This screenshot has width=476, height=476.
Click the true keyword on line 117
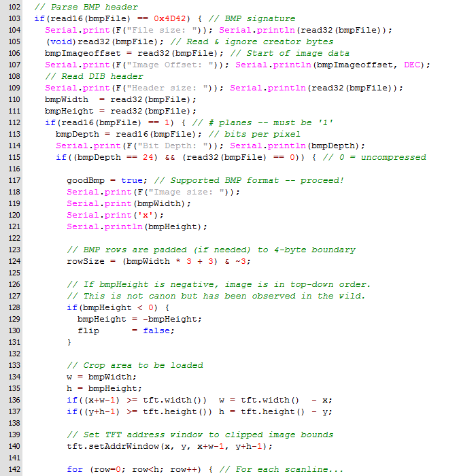click(132, 180)
